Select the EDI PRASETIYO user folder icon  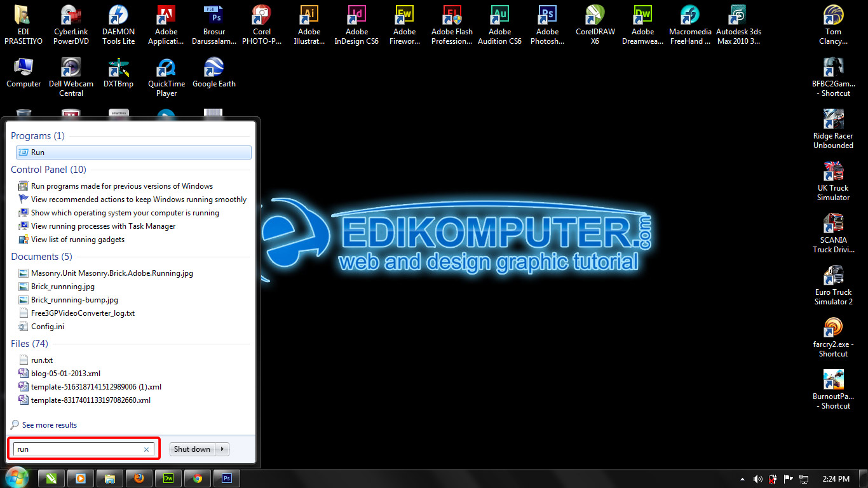(x=24, y=25)
